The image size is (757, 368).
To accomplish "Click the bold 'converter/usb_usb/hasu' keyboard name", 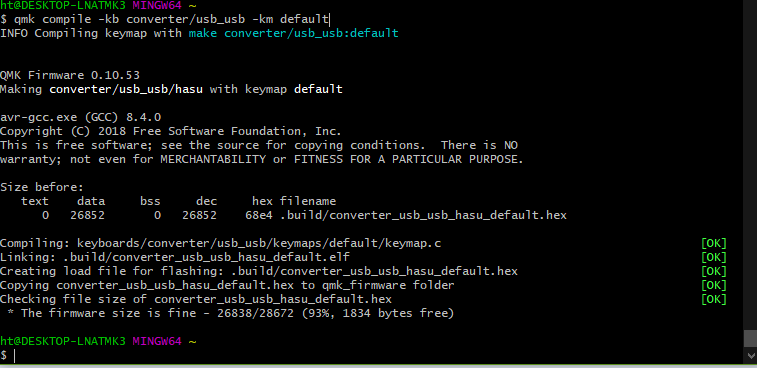I will pos(126,89).
